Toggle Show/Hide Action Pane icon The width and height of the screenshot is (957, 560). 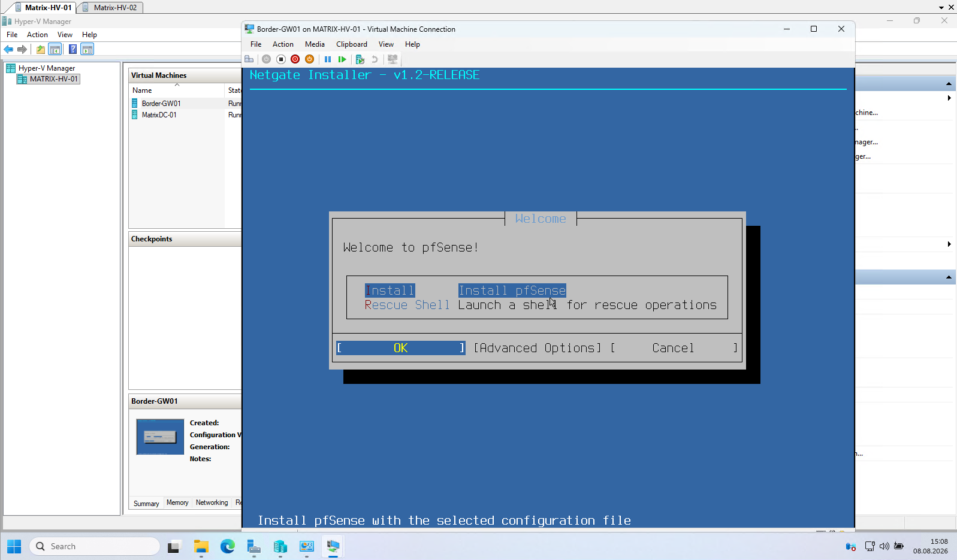[87, 49]
